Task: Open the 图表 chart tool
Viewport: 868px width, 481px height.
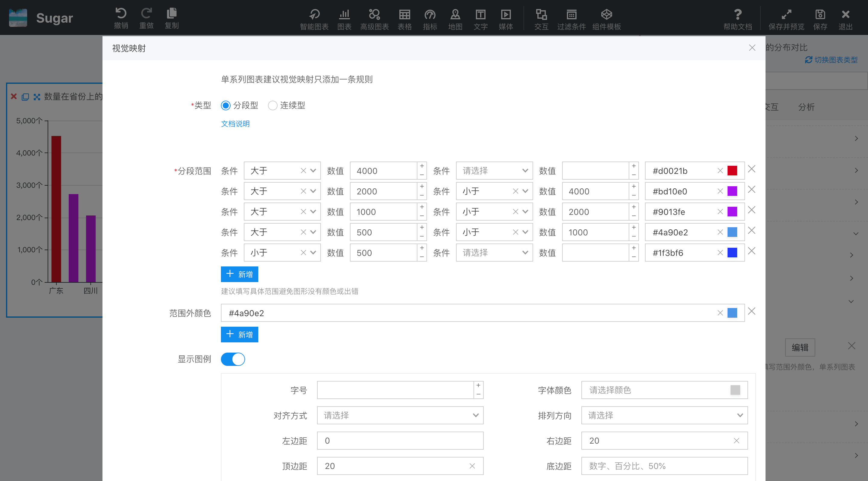Action: point(344,19)
